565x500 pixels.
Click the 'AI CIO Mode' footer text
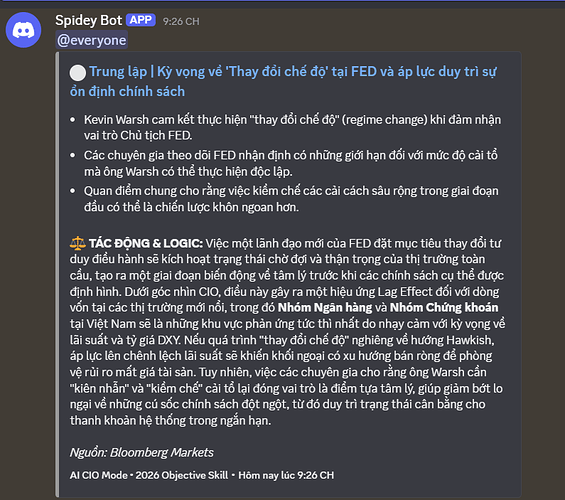98,475
